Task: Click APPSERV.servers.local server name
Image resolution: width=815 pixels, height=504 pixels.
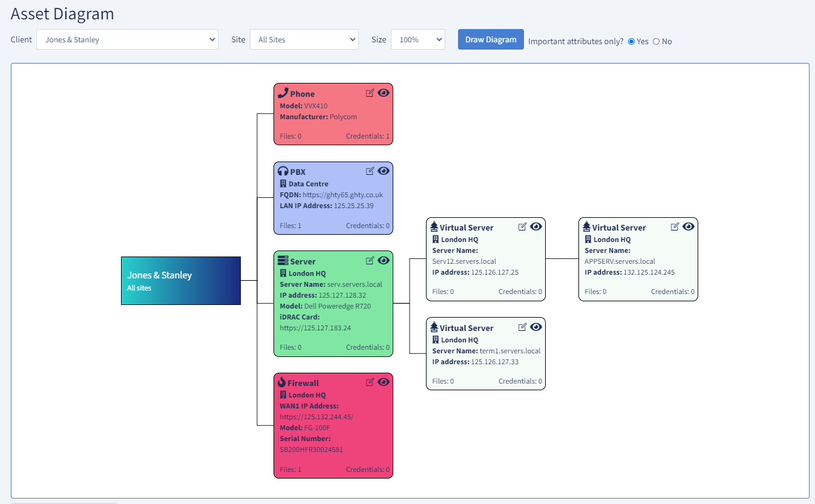Action: (620, 261)
